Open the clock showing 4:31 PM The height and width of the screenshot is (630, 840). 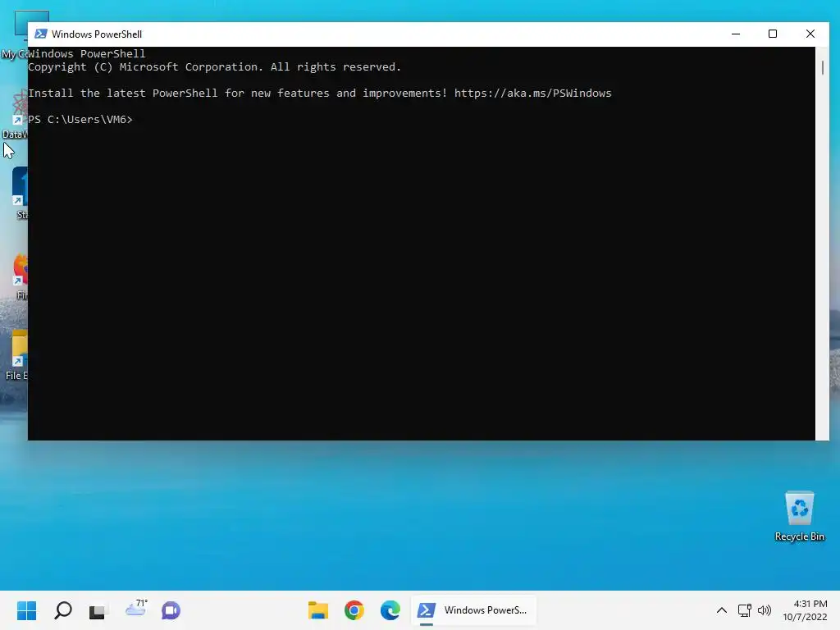805,610
